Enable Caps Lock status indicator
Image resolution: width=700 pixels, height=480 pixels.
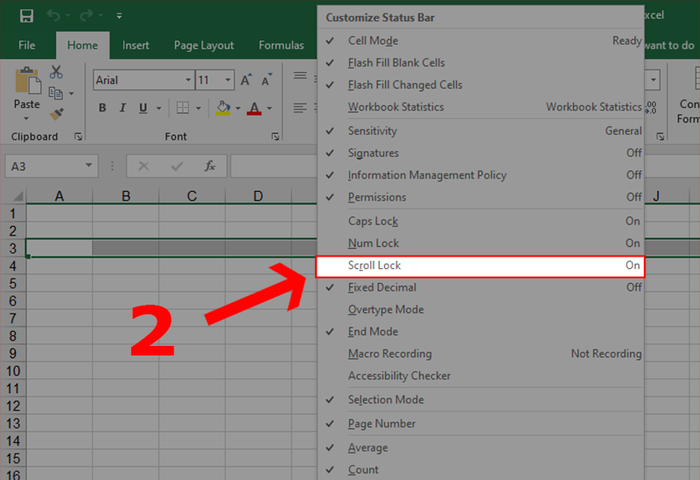480,221
